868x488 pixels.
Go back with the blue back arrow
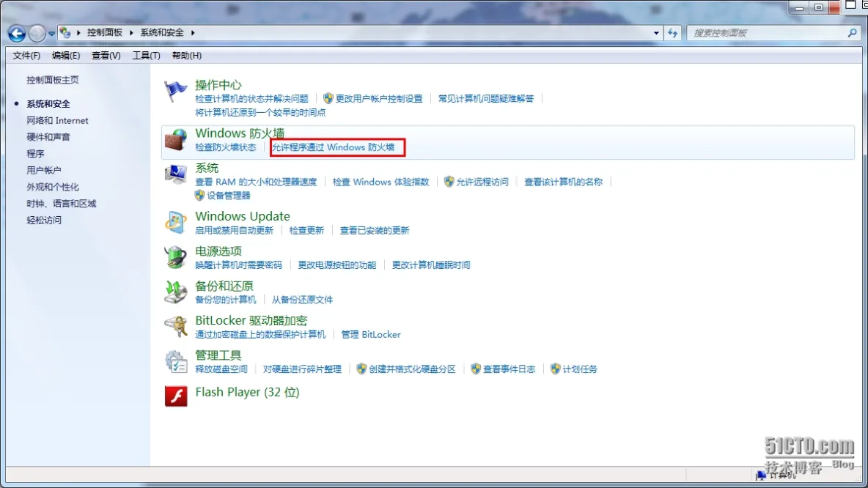(17, 33)
